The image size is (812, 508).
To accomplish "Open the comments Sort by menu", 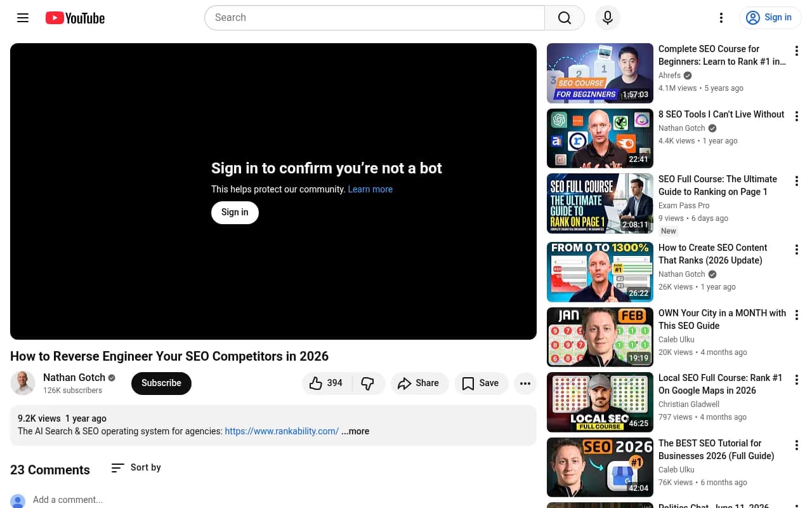I will pos(136,467).
